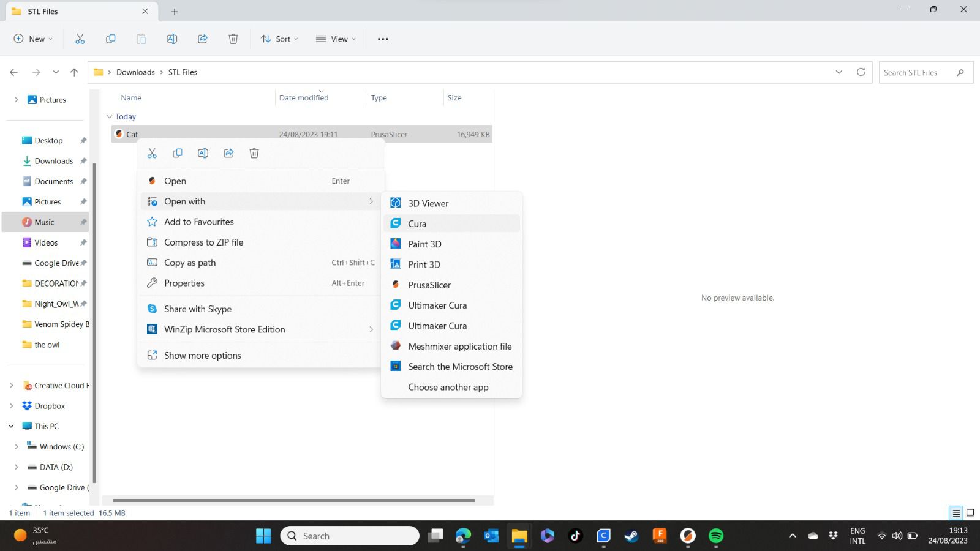Choose Cura in the Open with submenu
The width and height of the screenshot is (980, 551).
[x=417, y=223]
